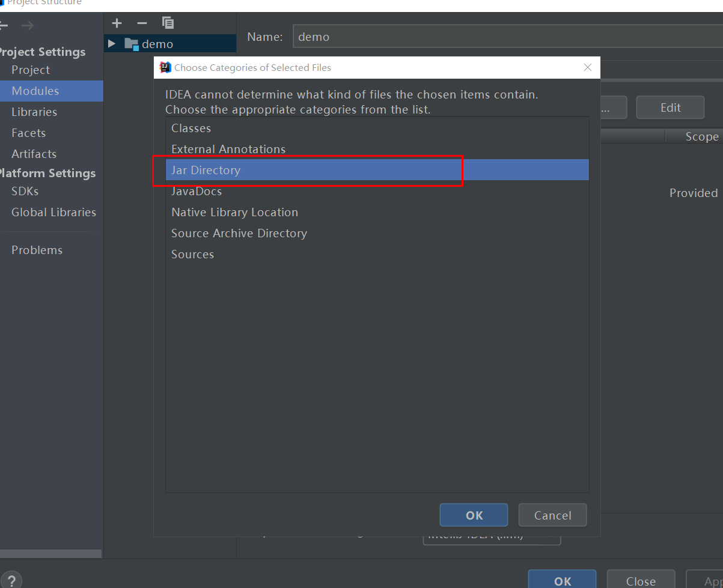723x588 pixels.
Task: Choose JavaDocs category
Action: [377, 191]
